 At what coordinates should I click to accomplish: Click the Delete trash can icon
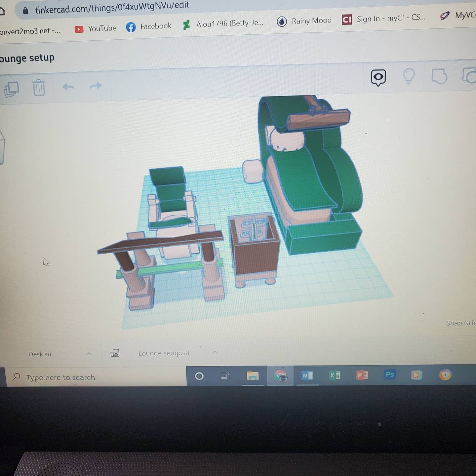click(x=39, y=88)
